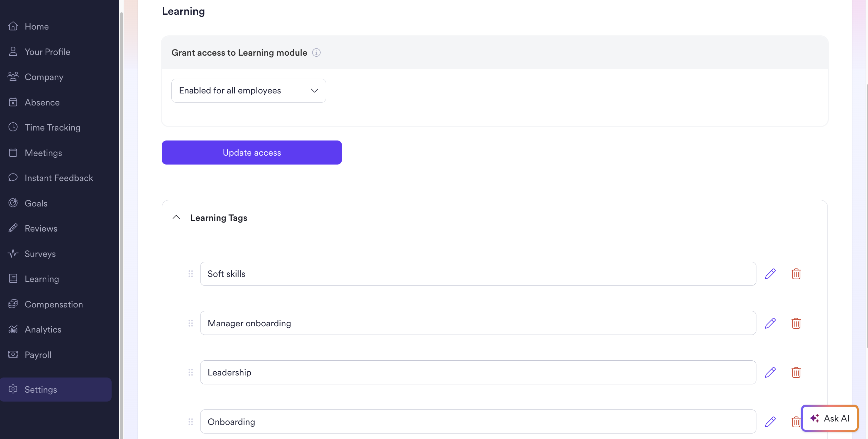Screen dimensions: 868x439
Task: Click the Update access button
Action: tap(252, 153)
